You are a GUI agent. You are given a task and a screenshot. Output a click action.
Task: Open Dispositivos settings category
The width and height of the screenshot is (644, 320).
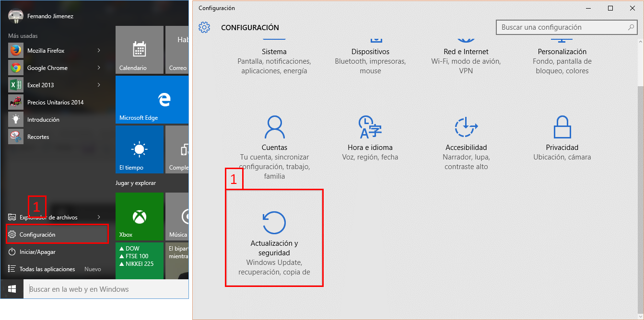pos(370,57)
